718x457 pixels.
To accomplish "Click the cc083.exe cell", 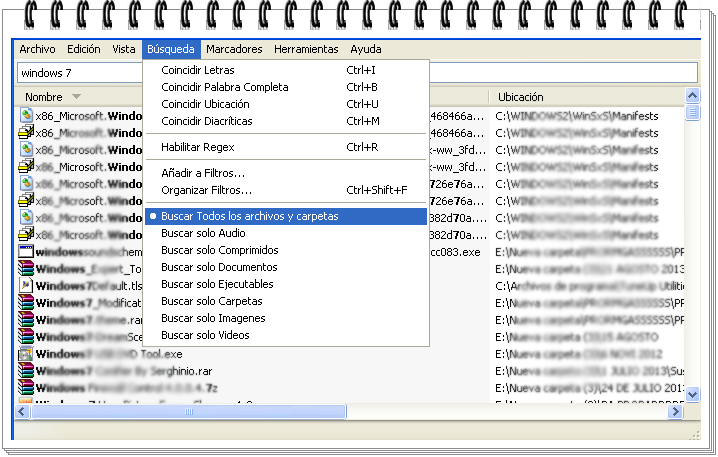I will pos(456,252).
